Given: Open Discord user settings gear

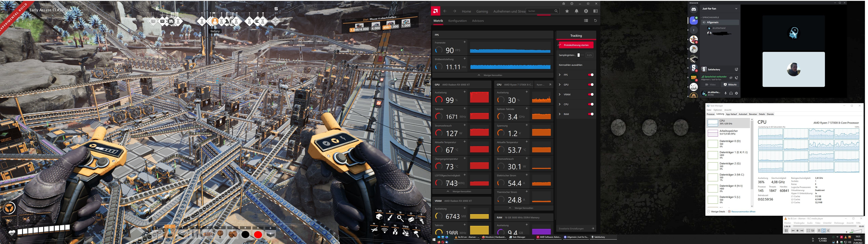Looking at the screenshot, I should click(x=736, y=93).
